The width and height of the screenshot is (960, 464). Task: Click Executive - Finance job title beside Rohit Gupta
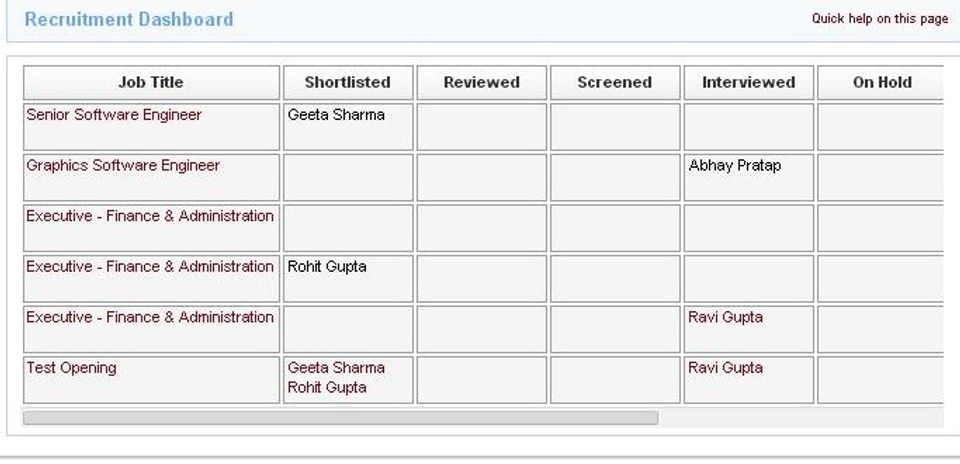150,267
